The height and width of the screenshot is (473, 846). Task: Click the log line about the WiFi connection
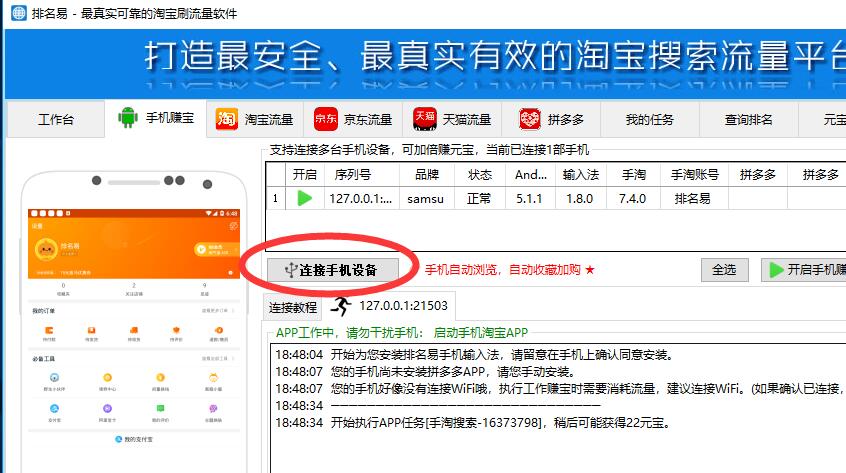click(x=560, y=388)
